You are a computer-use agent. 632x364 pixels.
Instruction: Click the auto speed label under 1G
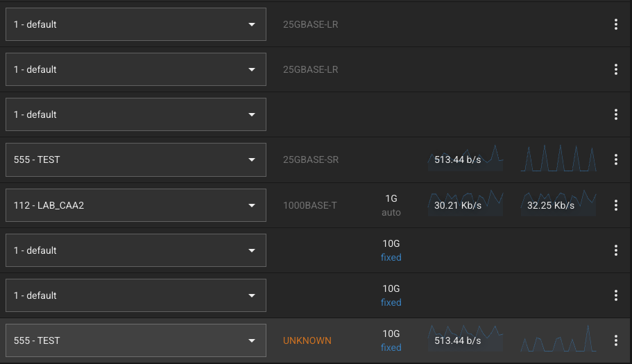point(391,212)
